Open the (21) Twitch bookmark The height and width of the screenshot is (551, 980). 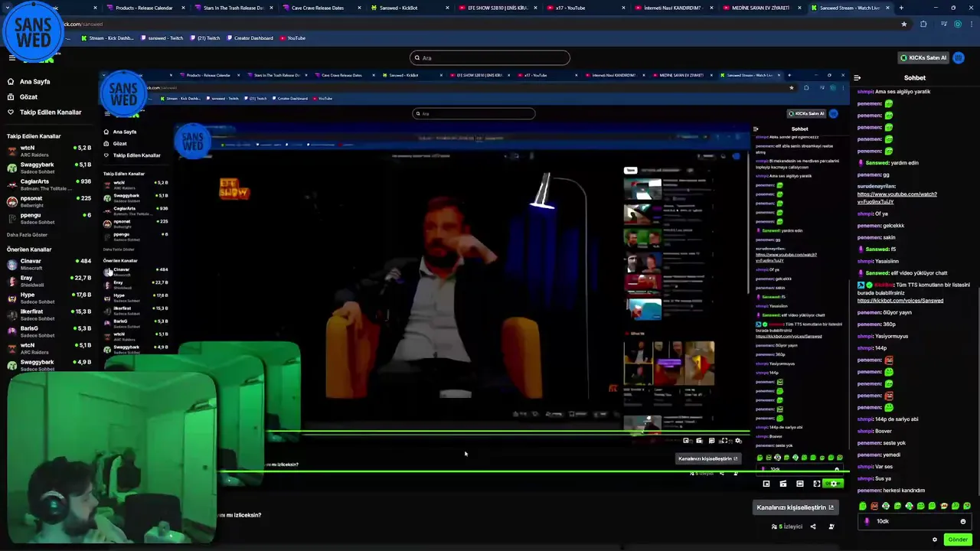click(x=204, y=38)
